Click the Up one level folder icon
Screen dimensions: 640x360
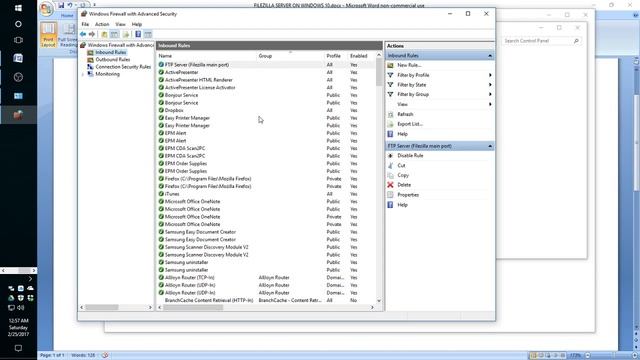(x=104, y=34)
